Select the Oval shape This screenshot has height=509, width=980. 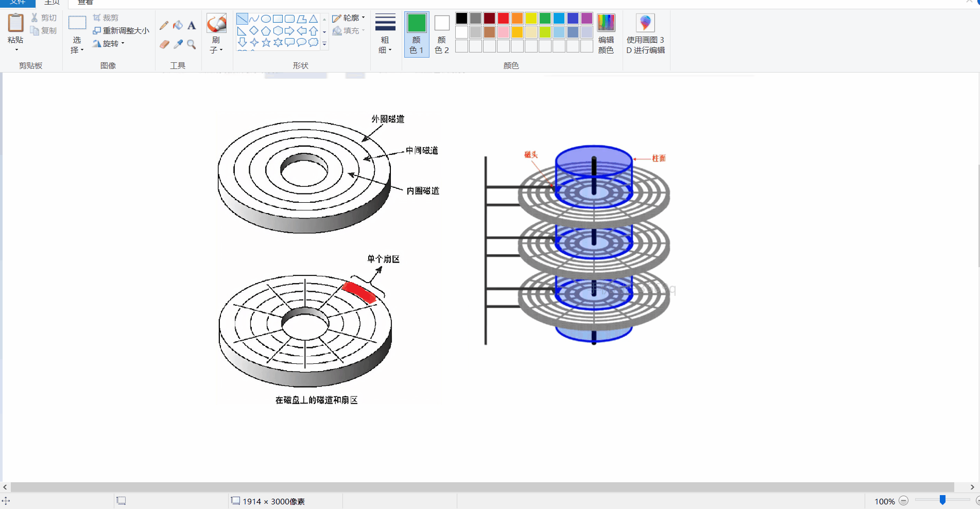click(266, 19)
